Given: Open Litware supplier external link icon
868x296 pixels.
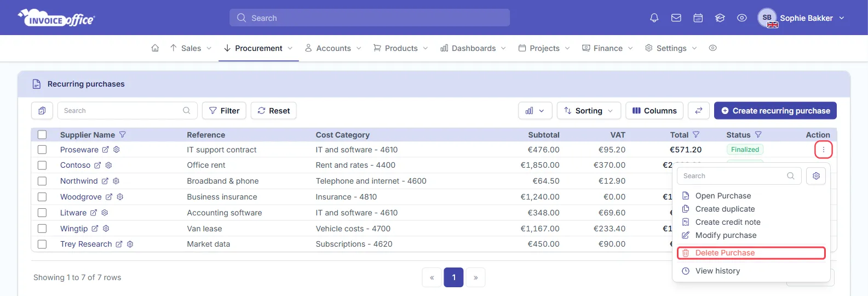Looking at the screenshot, I should point(94,213).
